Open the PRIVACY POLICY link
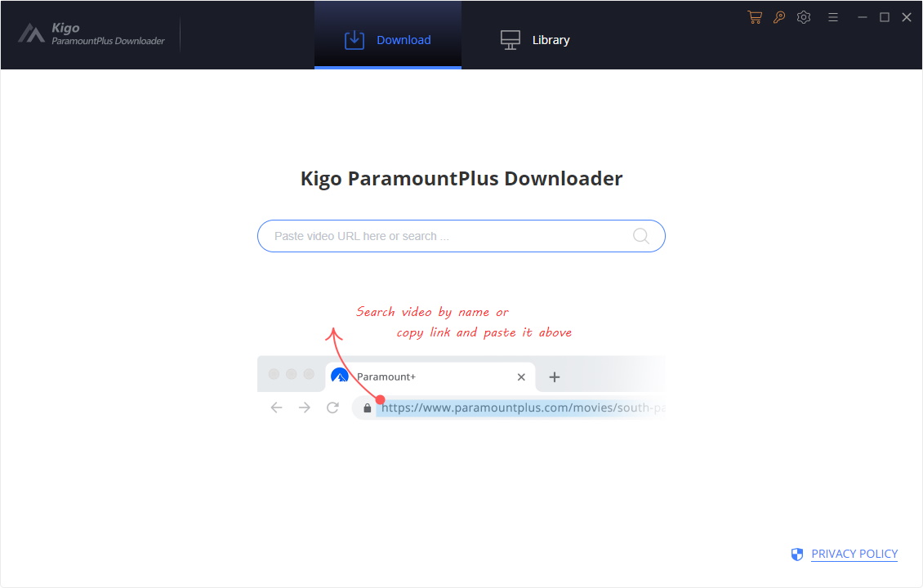Screen dimensions: 923x588 (x=854, y=554)
